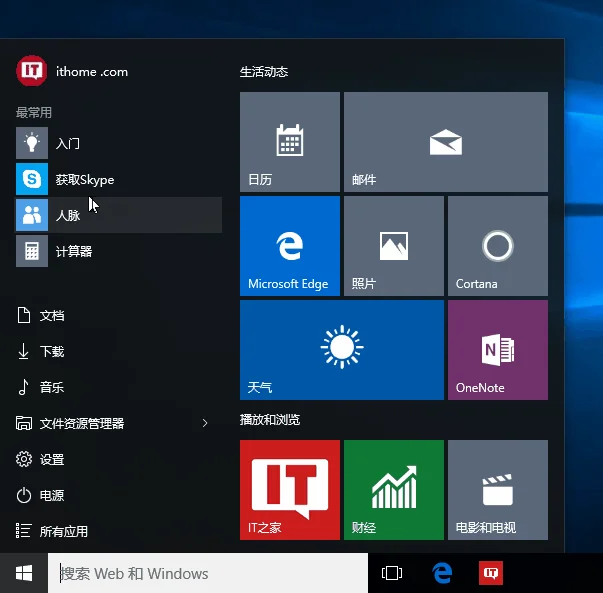The height and width of the screenshot is (593, 603).
Task: Click the 文档 documents icon
Action: [24, 315]
